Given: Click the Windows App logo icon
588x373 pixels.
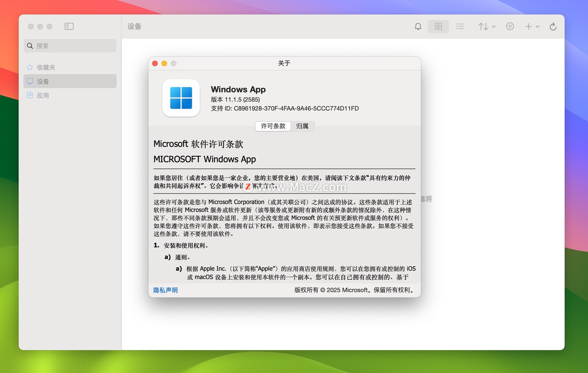Looking at the screenshot, I should [x=181, y=98].
